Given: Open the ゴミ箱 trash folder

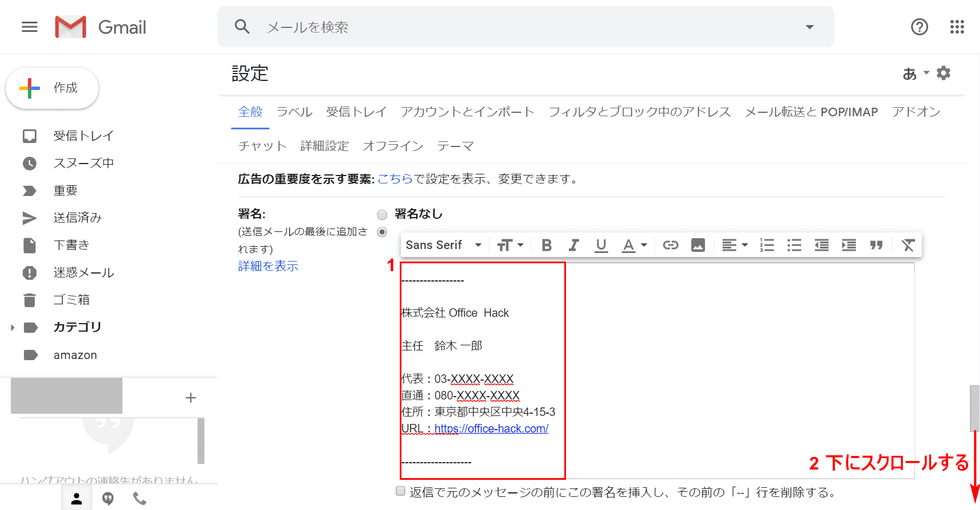Looking at the screenshot, I should (x=71, y=300).
